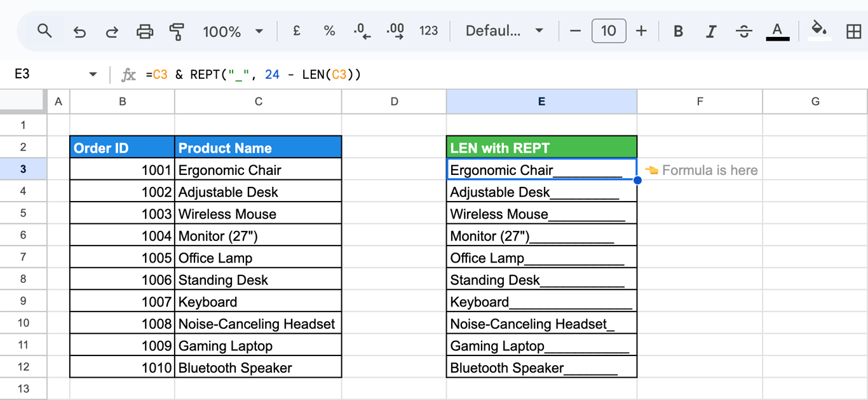Viewport: 868px width, 400px height.
Task: Select column G header
Action: (815, 101)
